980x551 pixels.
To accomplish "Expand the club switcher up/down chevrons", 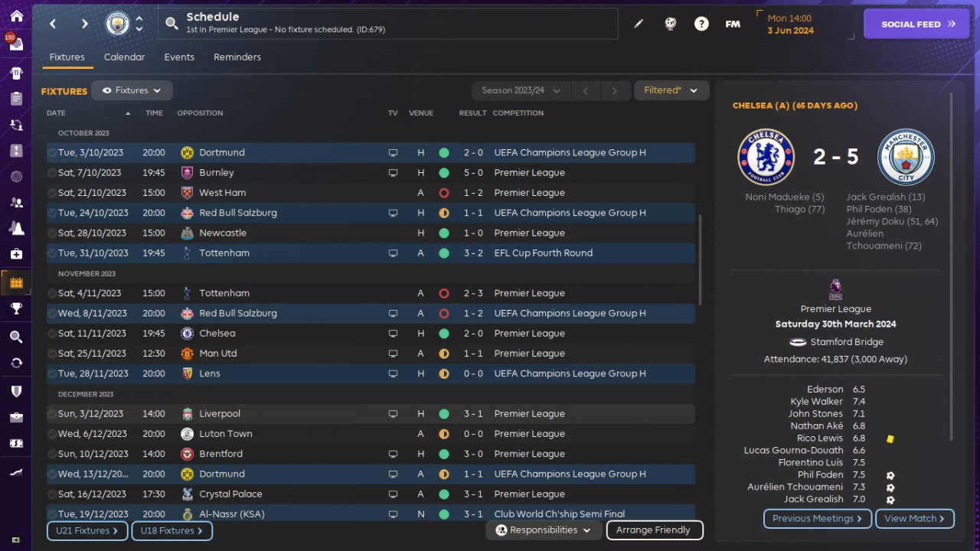I will pos(139,24).
